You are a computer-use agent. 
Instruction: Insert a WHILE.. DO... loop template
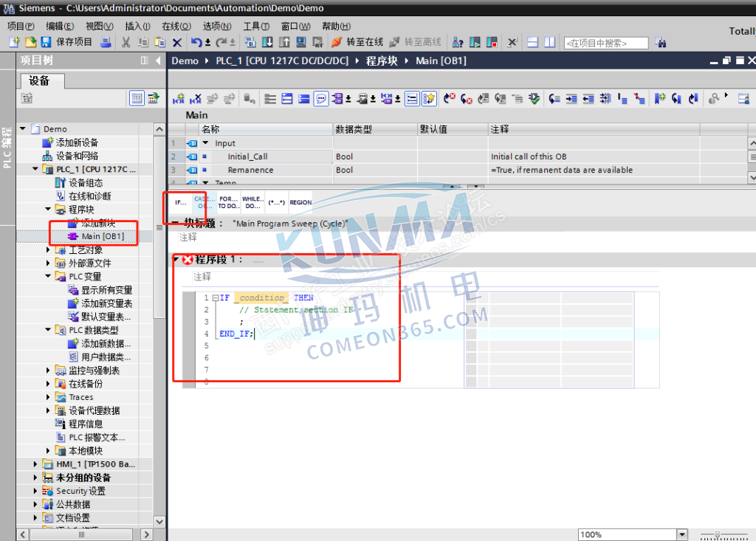point(252,202)
